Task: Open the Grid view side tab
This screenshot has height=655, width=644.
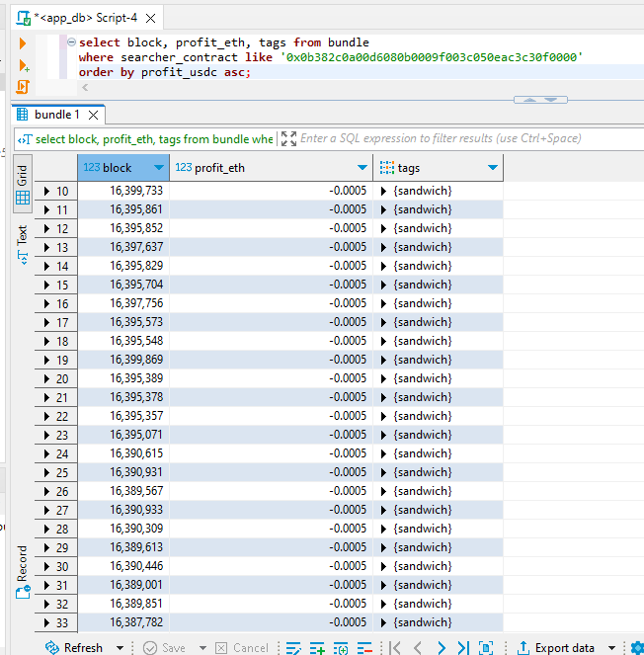Action: (23, 184)
